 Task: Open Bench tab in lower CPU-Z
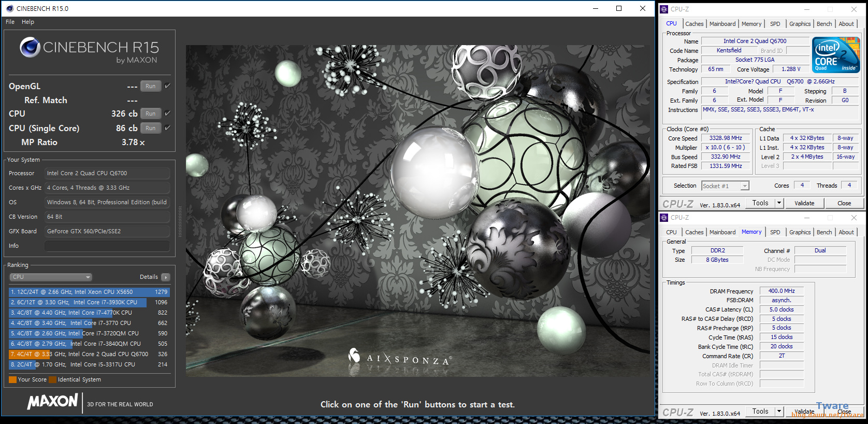824,232
